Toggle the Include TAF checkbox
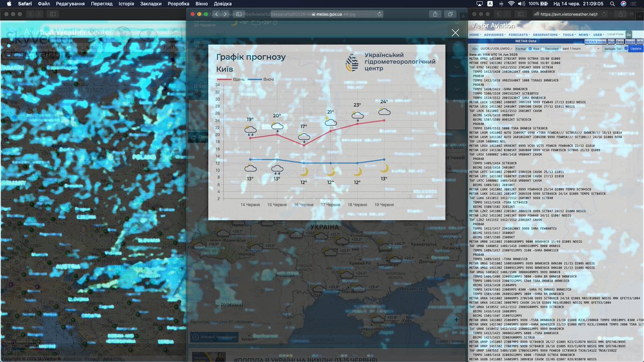 pyautogui.click(x=626, y=48)
